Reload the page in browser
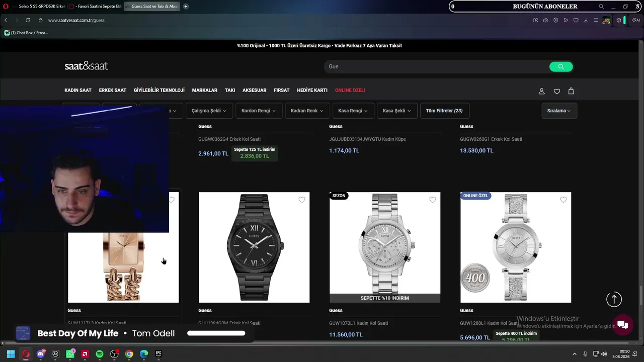Viewport: 644px width, 362px height. (28, 20)
